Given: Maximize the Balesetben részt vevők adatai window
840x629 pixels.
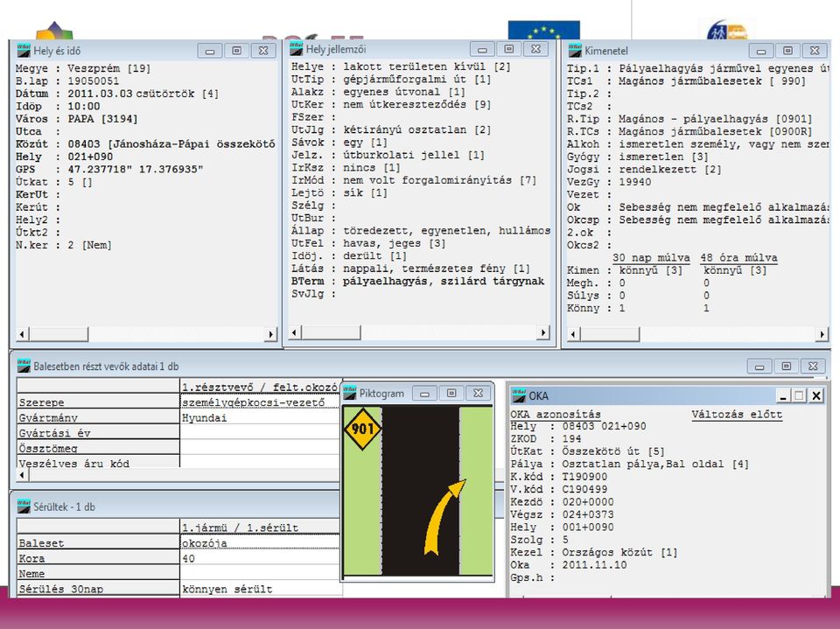Looking at the screenshot, I should point(787,367).
